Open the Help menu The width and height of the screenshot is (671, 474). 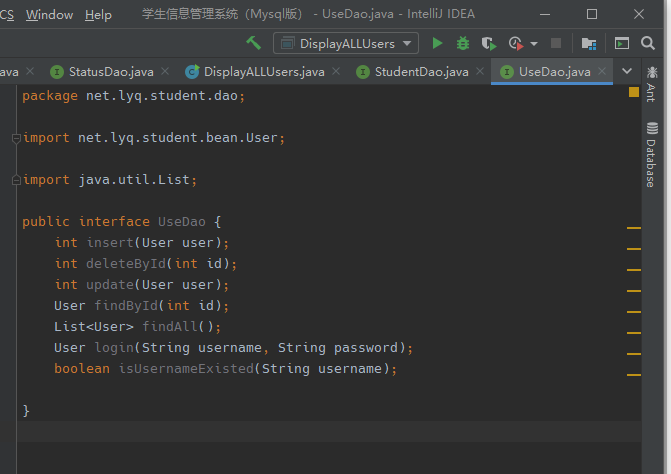(x=98, y=15)
